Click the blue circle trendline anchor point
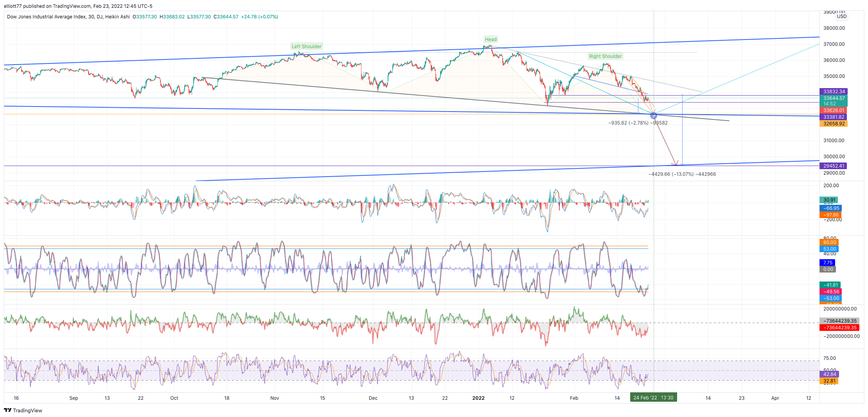Image resolution: width=868 pixels, height=417 pixels. pos(654,116)
